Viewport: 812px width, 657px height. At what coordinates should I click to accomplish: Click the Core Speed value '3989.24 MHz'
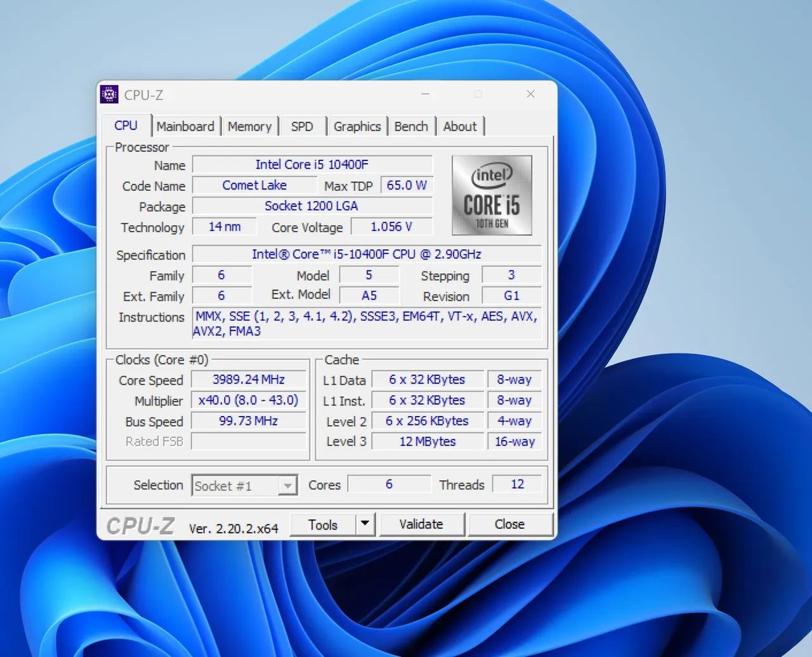tap(249, 380)
